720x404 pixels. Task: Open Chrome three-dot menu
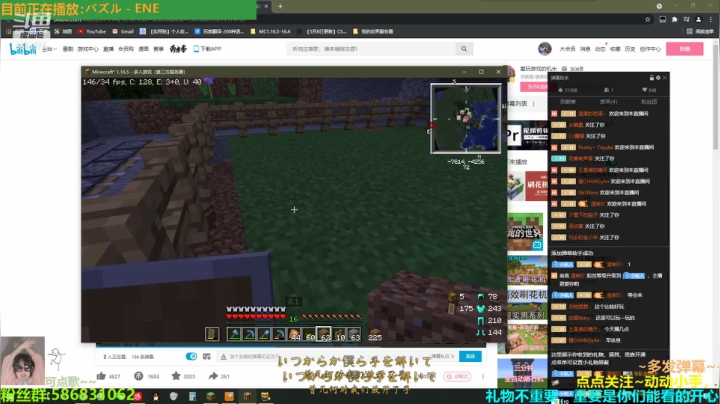tap(710, 19)
